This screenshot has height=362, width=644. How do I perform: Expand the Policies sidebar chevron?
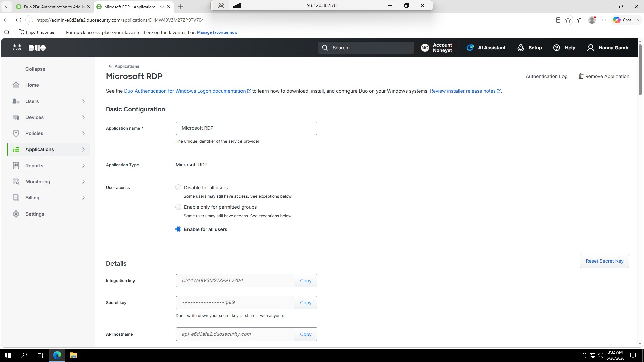click(83, 133)
